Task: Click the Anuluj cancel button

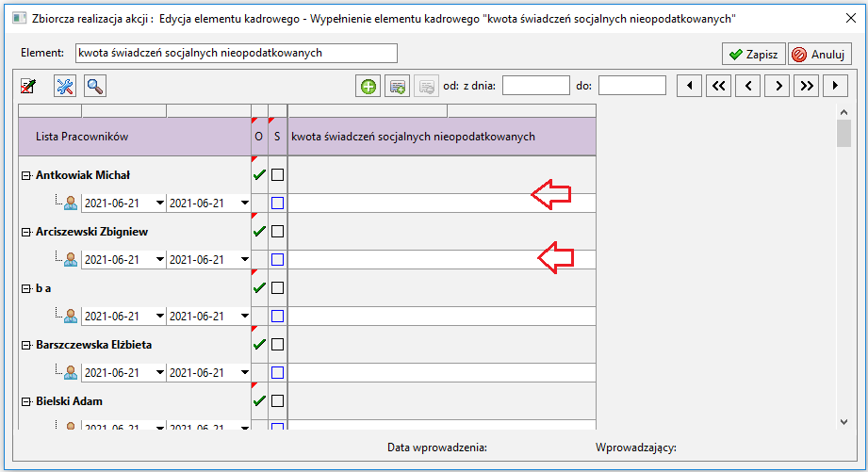Action: [x=820, y=55]
